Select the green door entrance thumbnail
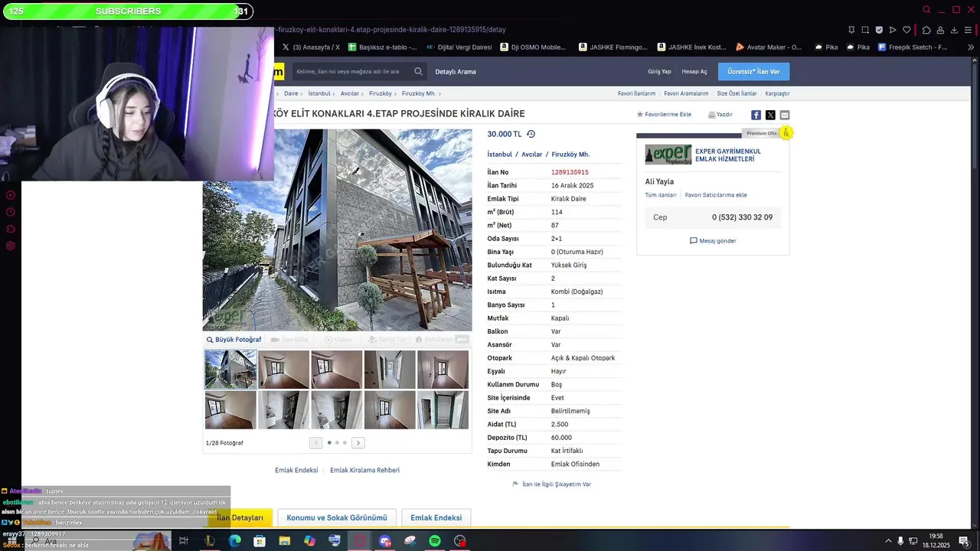The image size is (980, 551). coord(443,410)
